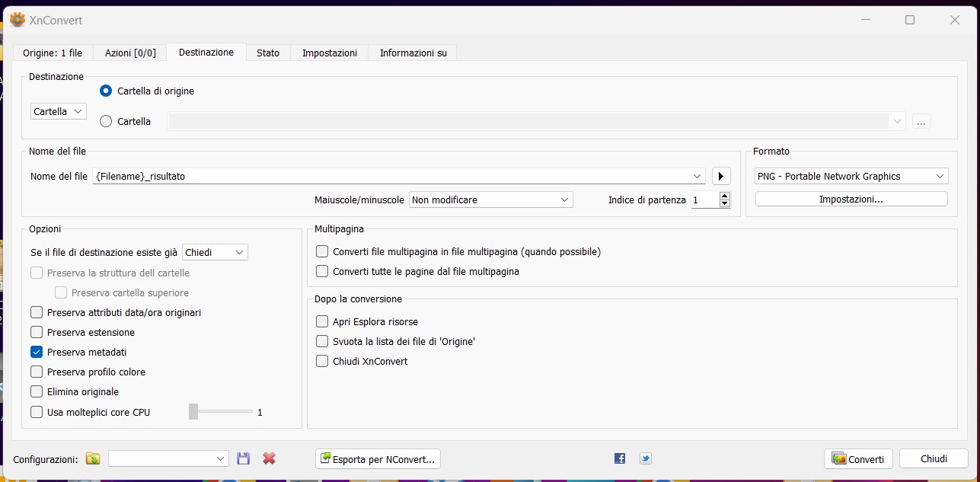Open the load configuration folder icon
Screen dimensions: 980x482
[93, 458]
